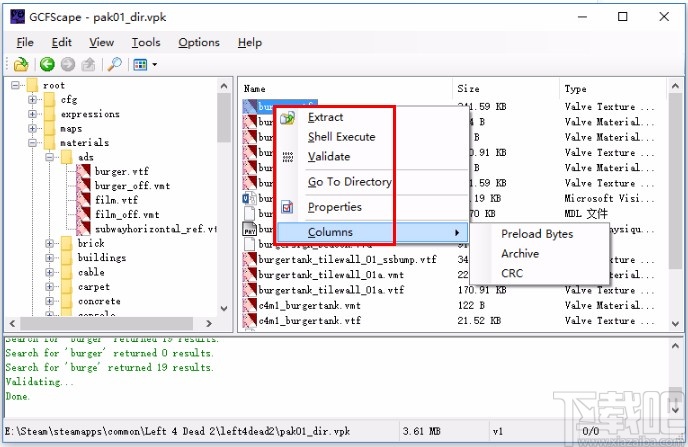
Task: Click the film.vtf file icon in tree
Action: 83,200
